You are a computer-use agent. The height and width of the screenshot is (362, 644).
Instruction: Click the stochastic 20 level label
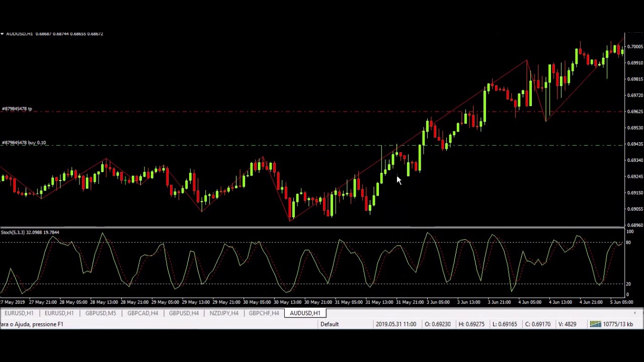(628, 284)
